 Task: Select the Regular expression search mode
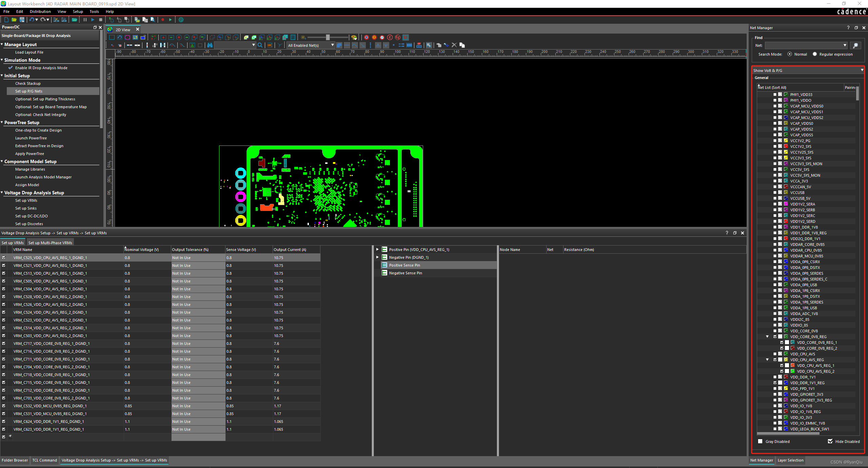(x=815, y=54)
